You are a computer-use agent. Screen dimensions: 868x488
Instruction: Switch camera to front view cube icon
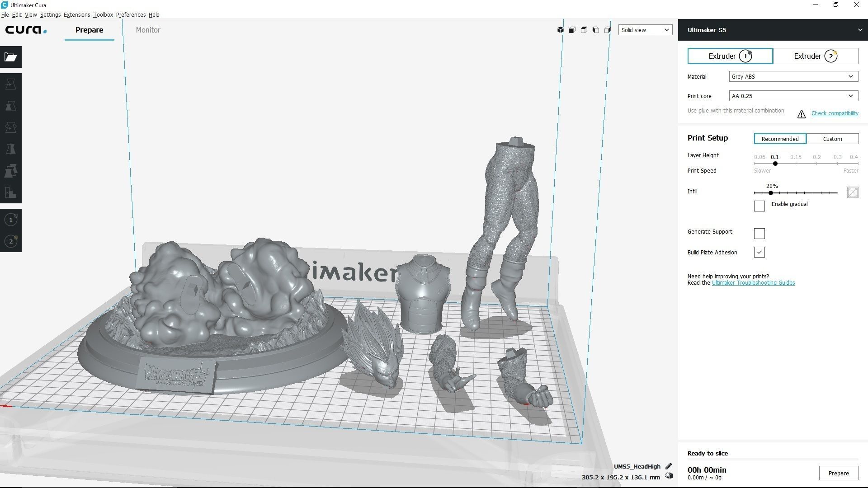[572, 30]
